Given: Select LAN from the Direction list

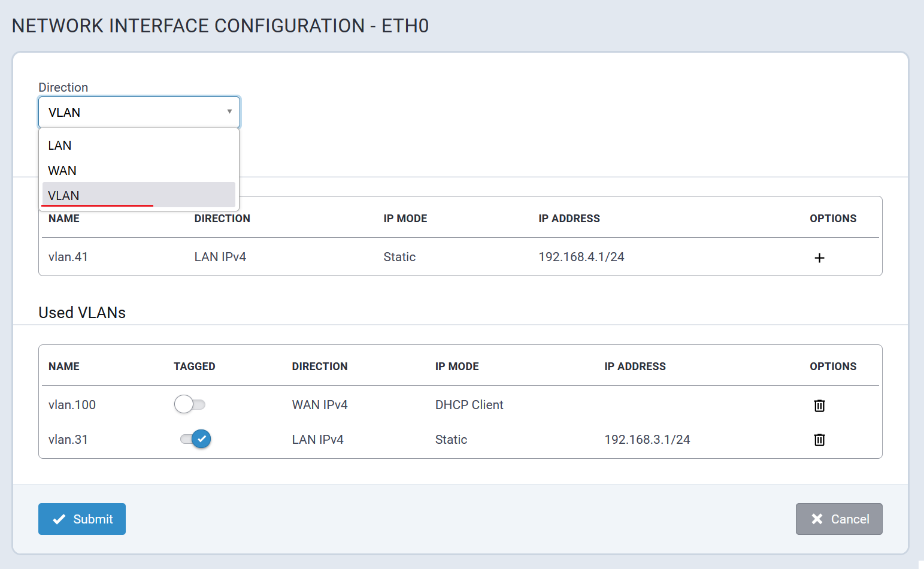Looking at the screenshot, I should 60,146.
